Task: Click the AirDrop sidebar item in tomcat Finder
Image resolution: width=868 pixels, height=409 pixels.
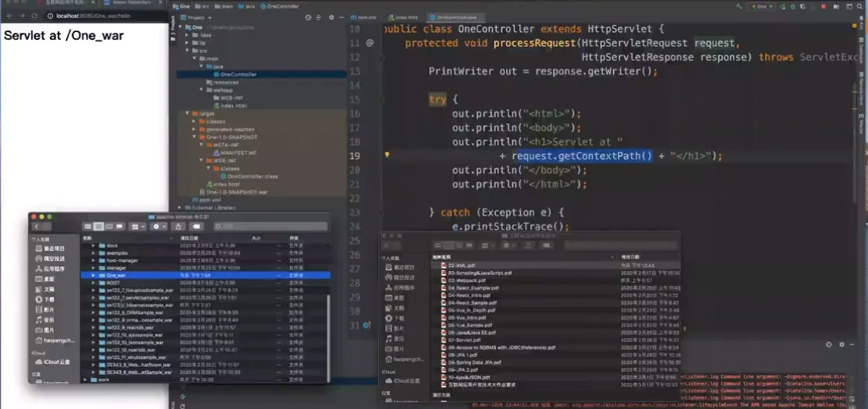Action: (x=50, y=259)
